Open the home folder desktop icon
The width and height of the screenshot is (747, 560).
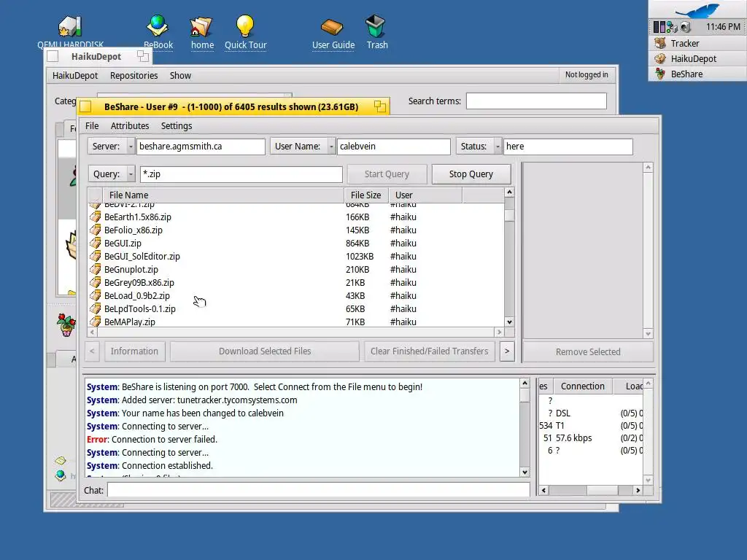pyautogui.click(x=201, y=27)
